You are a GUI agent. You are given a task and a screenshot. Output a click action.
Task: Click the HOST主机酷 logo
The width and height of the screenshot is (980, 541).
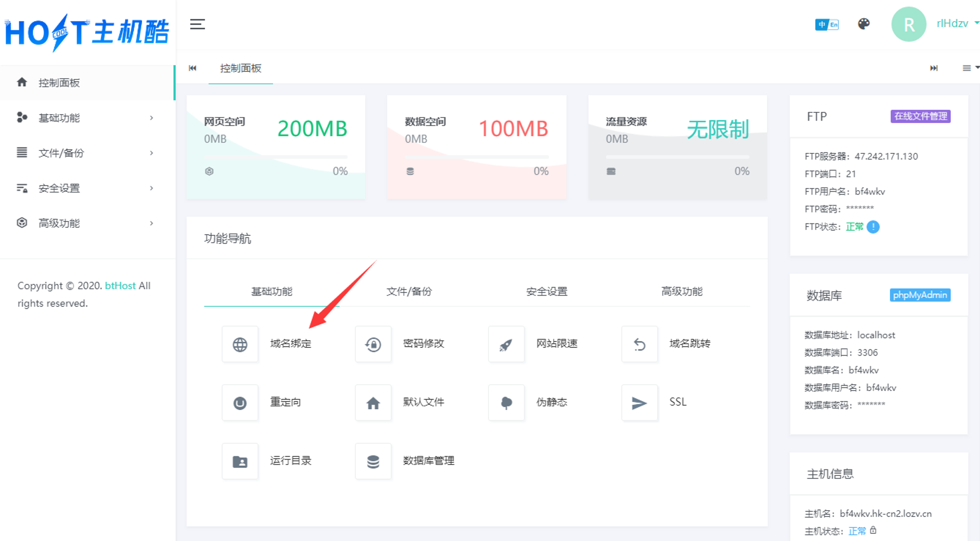(87, 32)
